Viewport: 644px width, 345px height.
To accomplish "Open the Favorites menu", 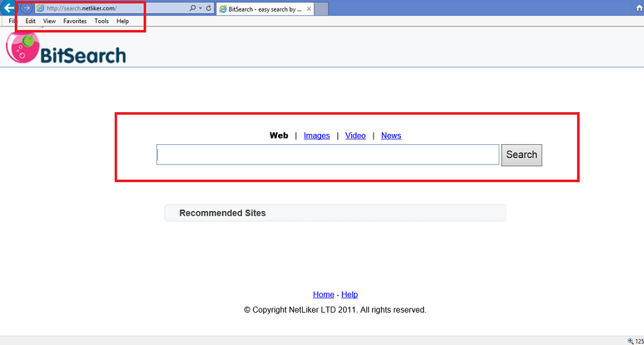I will [75, 21].
